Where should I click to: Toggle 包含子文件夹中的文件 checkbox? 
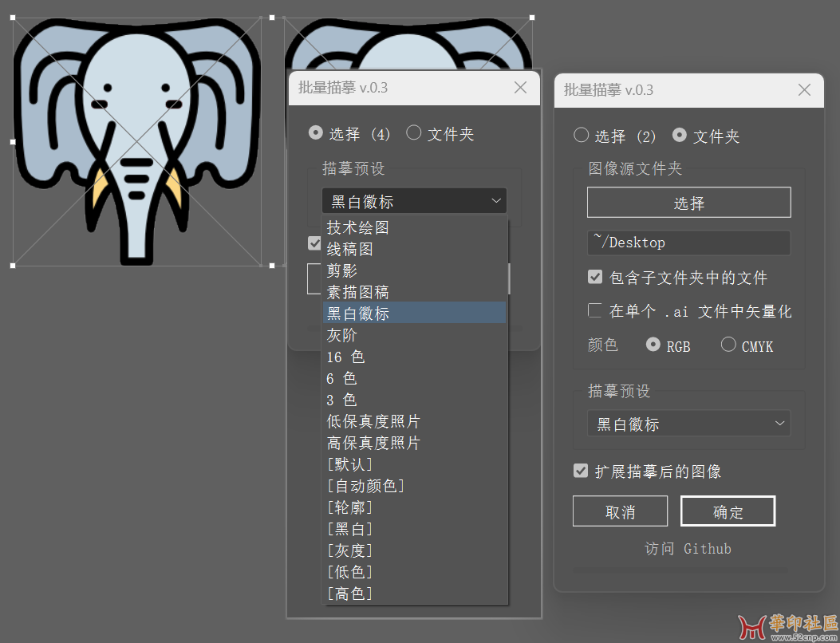594,277
